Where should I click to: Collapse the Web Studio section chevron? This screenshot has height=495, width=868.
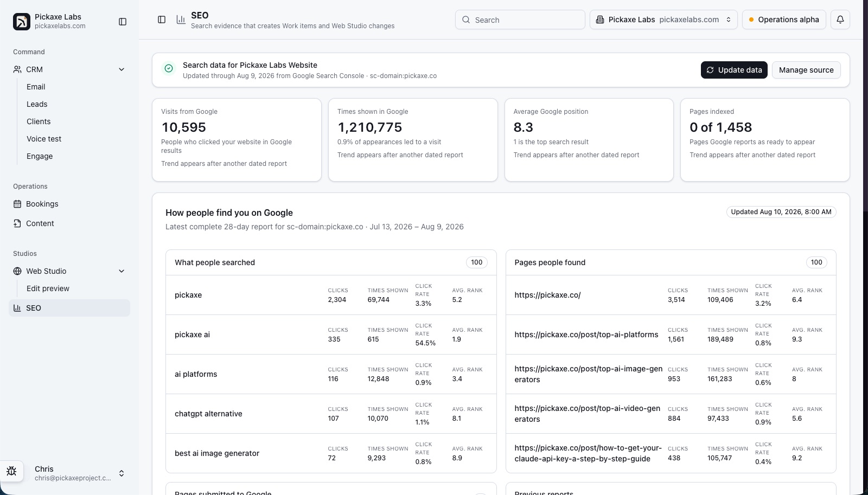pos(122,271)
